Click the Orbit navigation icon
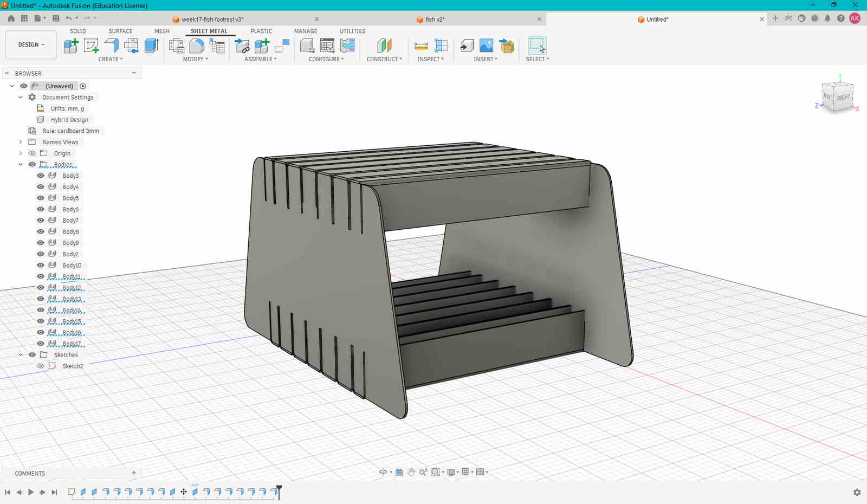 tap(383, 472)
